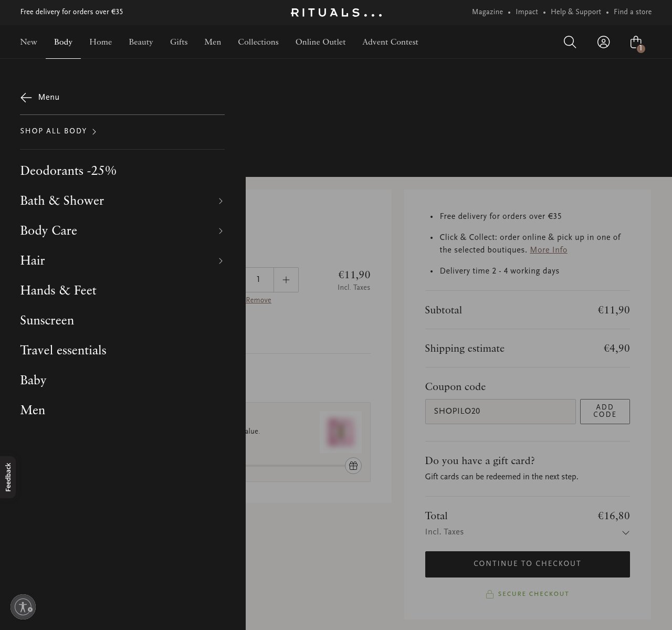Open the Advent Contest tab
Image resolution: width=672 pixels, height=630 pixels.
(x=390, y=42)
